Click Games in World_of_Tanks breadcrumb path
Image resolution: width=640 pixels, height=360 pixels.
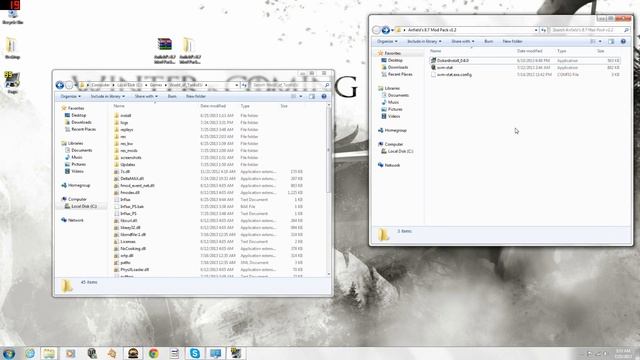(156, 85)
